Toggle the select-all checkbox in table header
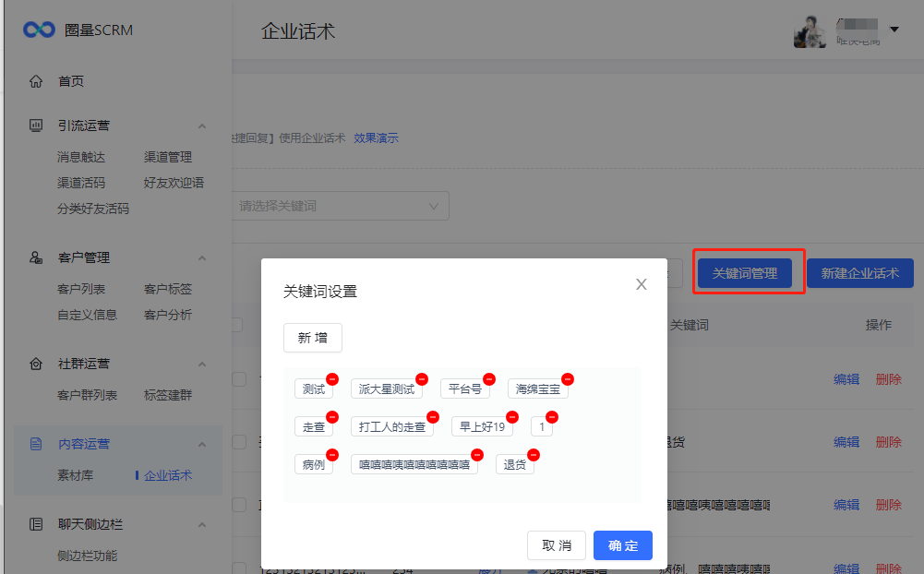Viewport: 924px width, 574px height. click(237, 325)
